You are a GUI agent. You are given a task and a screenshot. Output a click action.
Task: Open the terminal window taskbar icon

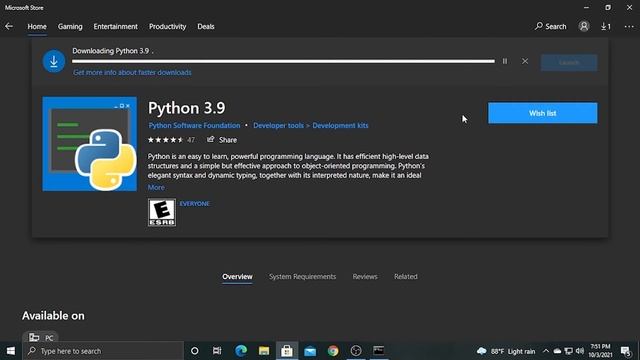coord(379,351)
